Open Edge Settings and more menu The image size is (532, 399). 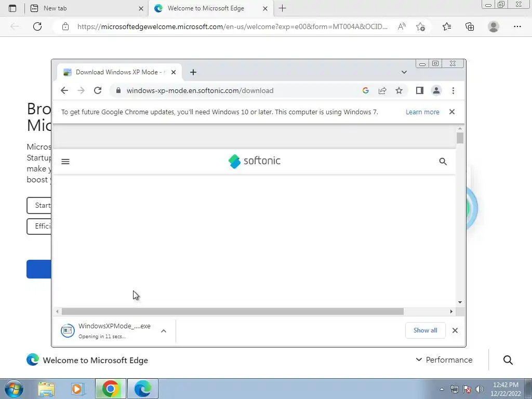[517, 26]
